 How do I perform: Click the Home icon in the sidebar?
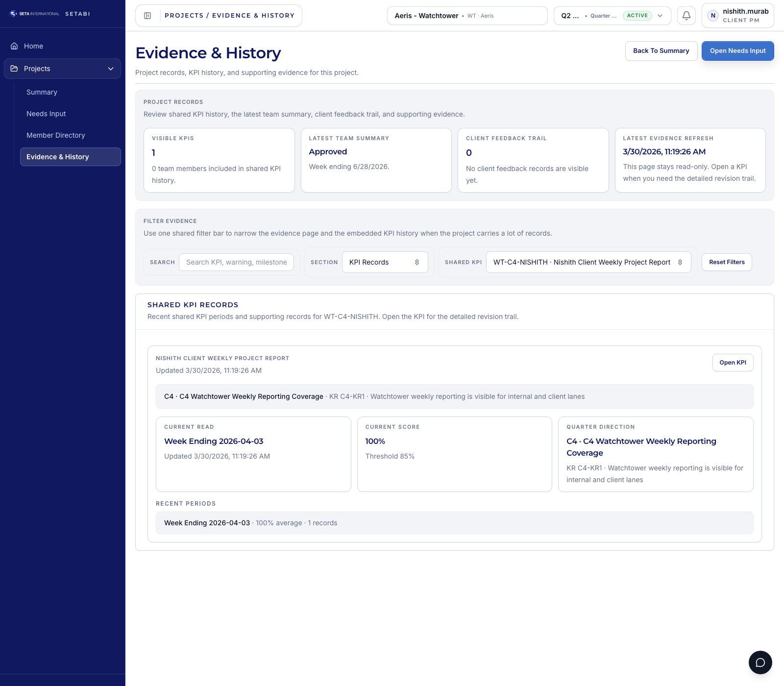13,46
